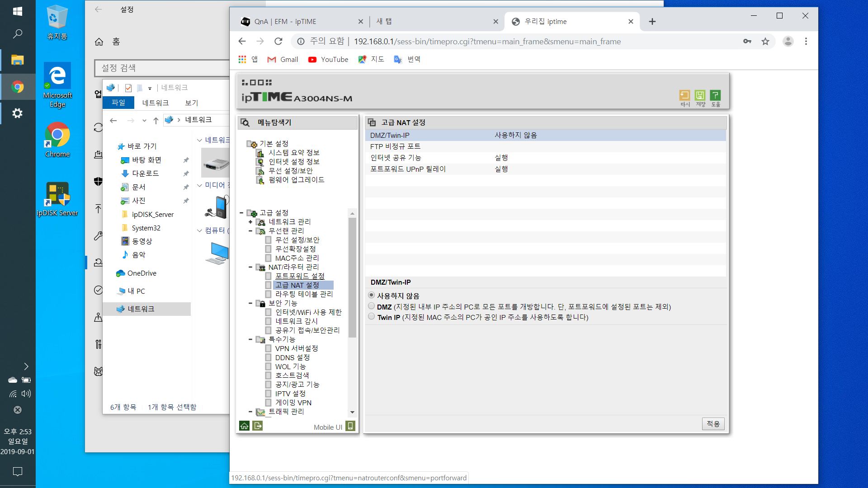Viewport: 868px width, 488px height.
Task: Select the Chrome desktop shortcut
Action: (57, 140)
